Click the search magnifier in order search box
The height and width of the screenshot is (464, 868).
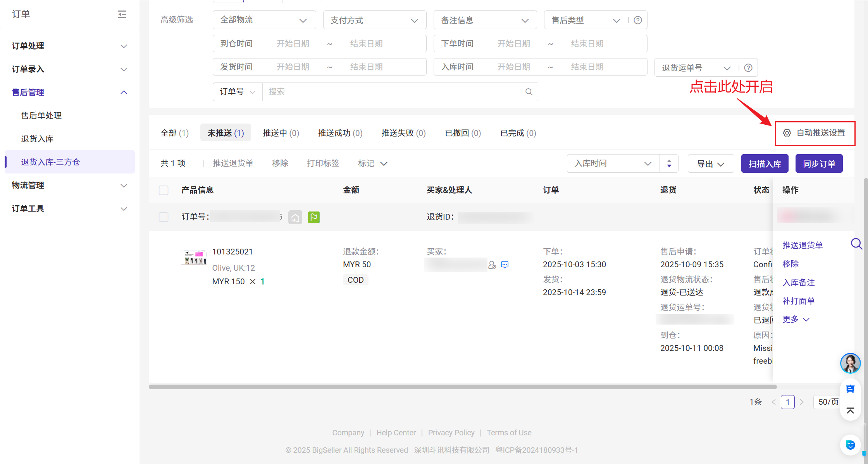click(x=529, y=92)
